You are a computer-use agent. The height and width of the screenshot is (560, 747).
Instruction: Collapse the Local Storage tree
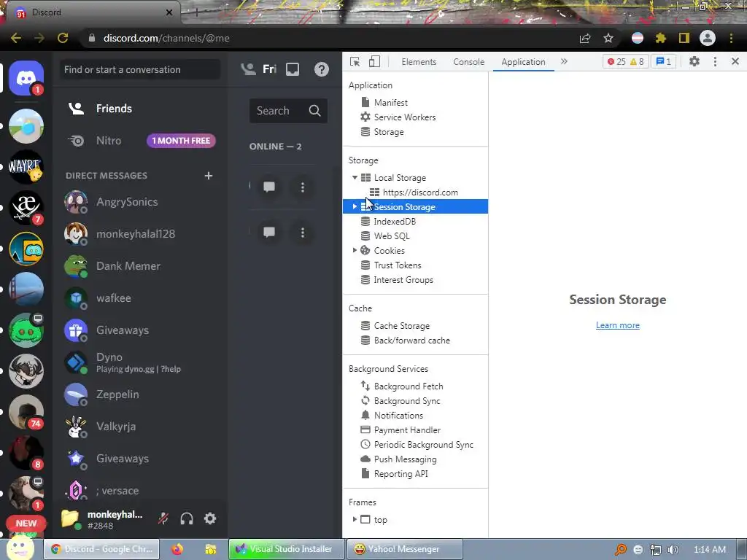pyautogui.click(x=355, y=178)
